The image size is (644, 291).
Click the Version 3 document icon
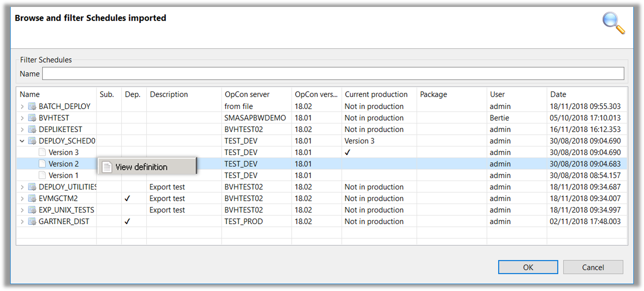(x=42, y=152)
